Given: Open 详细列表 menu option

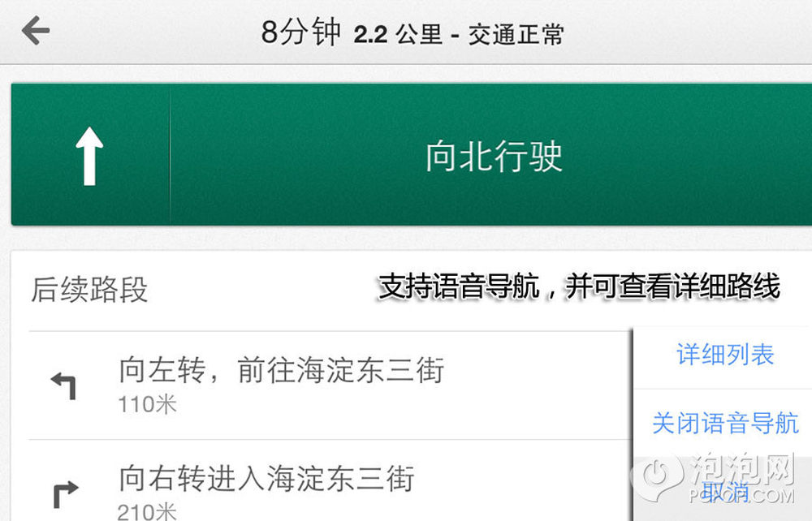Looking at the screenshot, I should 725,355.
